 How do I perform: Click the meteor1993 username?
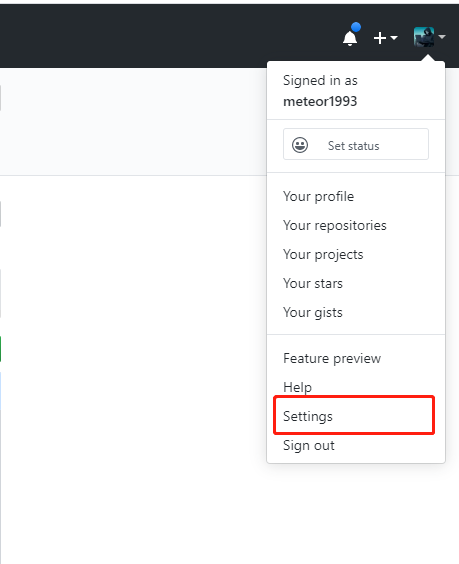coord(320,101)
